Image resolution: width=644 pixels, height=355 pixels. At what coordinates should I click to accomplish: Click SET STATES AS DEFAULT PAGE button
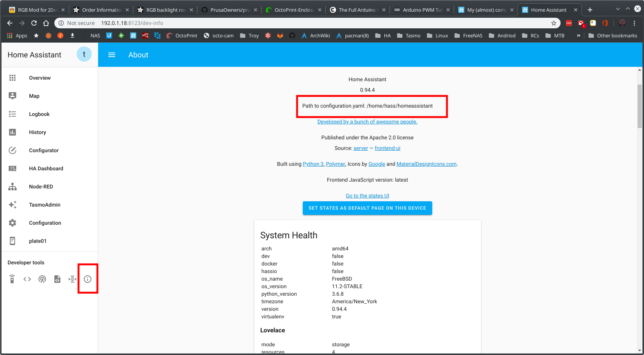367,208
